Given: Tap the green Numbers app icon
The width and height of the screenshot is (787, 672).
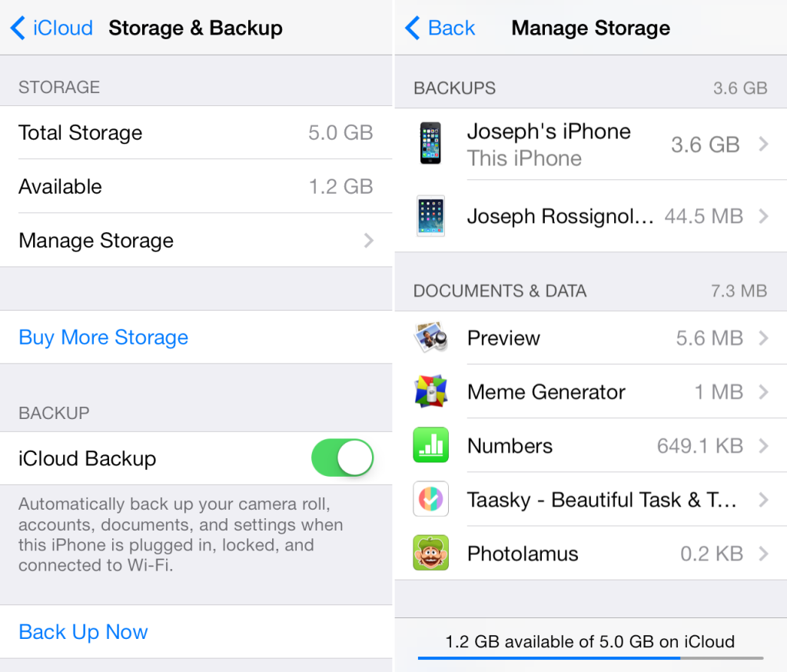Looking at the screenshot, I should coord(430,445).
